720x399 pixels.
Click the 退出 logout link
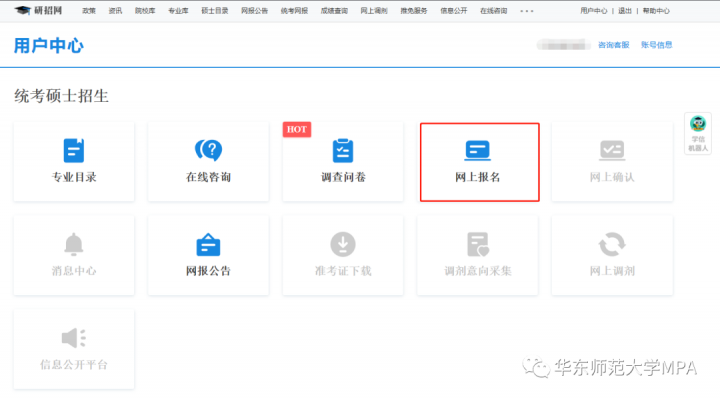[x=625, y=11]
